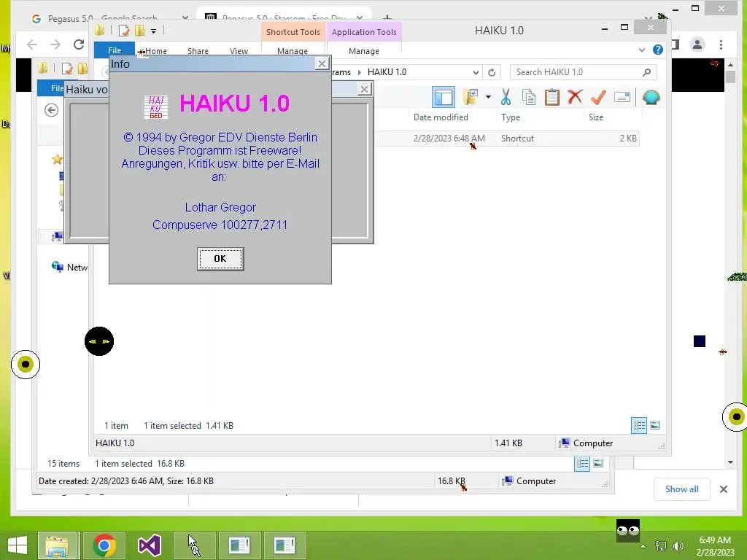The height and width of the screenshot is (560, 747).
Task: Click the Cut scissors icon
Action: [x=506, y=97]
